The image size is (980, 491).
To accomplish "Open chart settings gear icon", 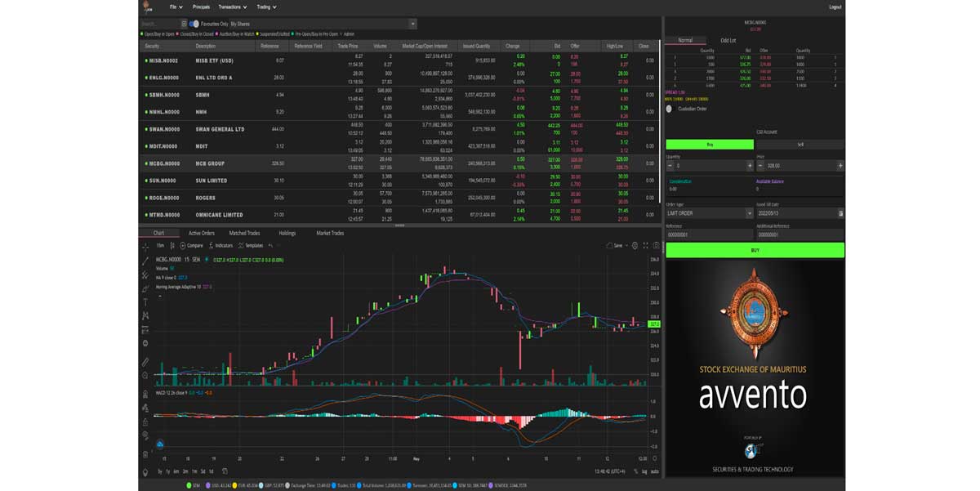I will [x=635, y=245].
